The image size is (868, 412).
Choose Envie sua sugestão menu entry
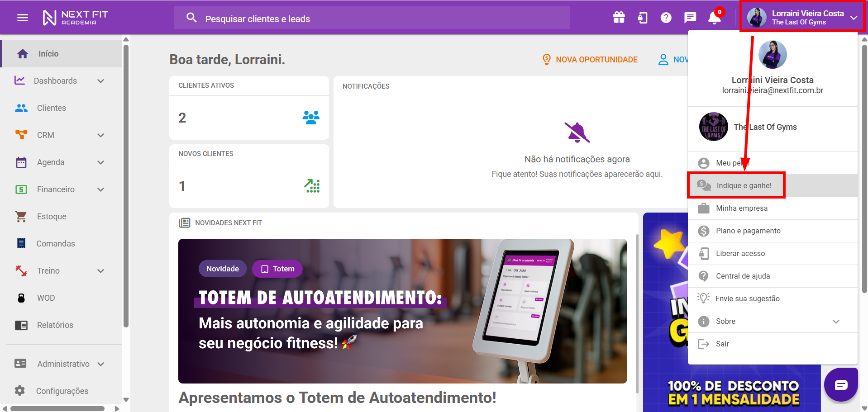(x=773, y=298)
